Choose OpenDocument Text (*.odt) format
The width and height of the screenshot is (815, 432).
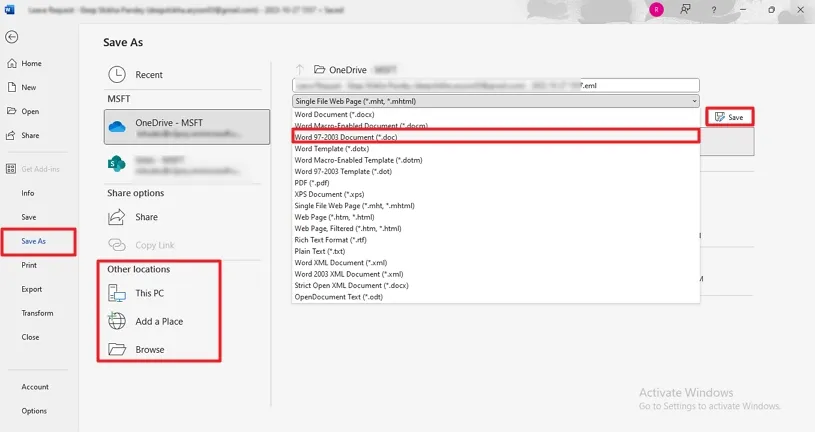tap(496, 297)
